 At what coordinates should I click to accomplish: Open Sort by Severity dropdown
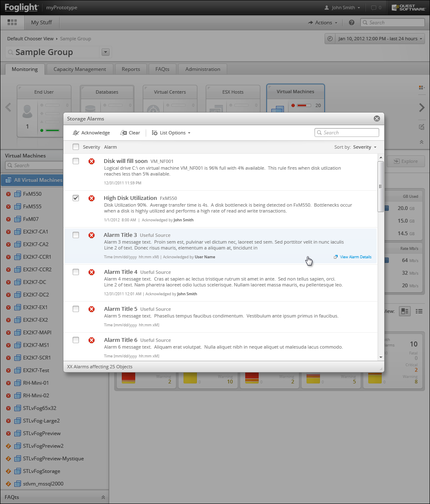click(364, 147)
